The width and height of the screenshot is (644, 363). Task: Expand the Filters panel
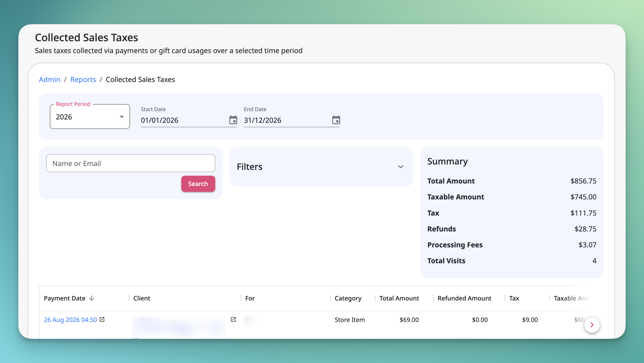321,167
